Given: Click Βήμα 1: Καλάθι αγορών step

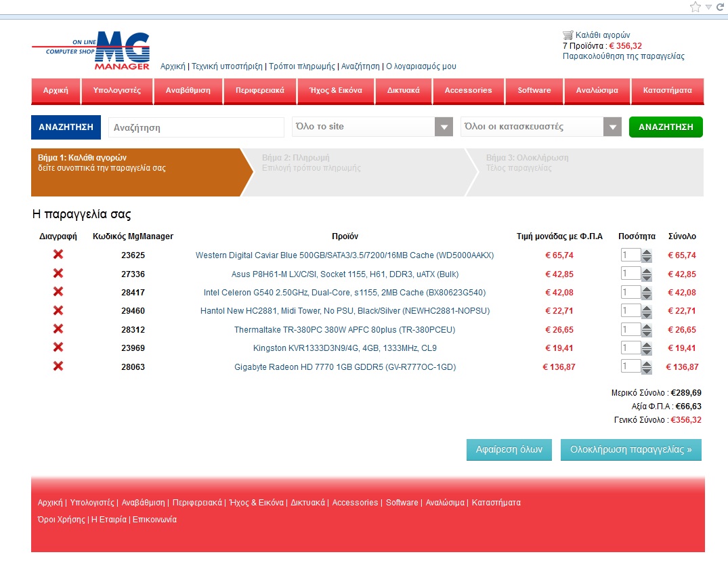Looking at the screenshot, I should point(142,172).
